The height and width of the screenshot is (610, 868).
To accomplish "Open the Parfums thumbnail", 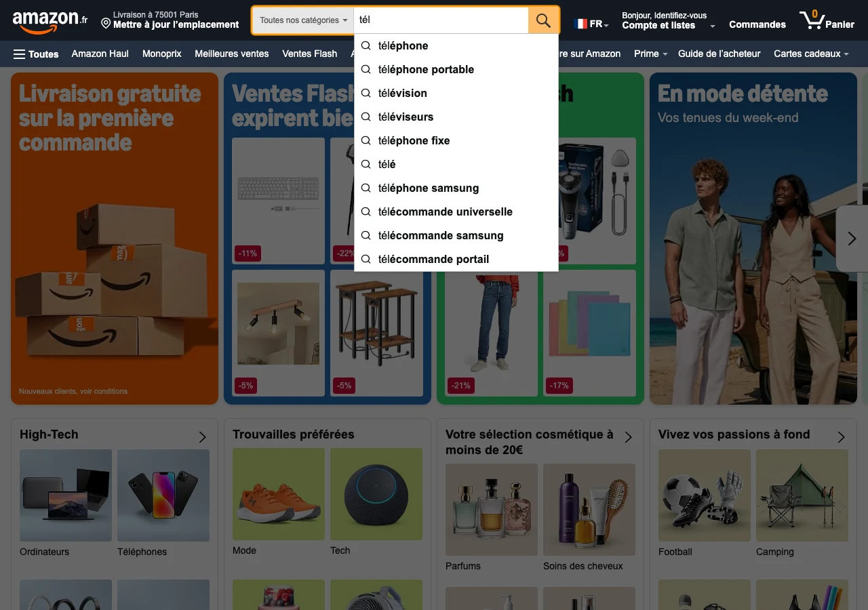I will pos(492,510).
